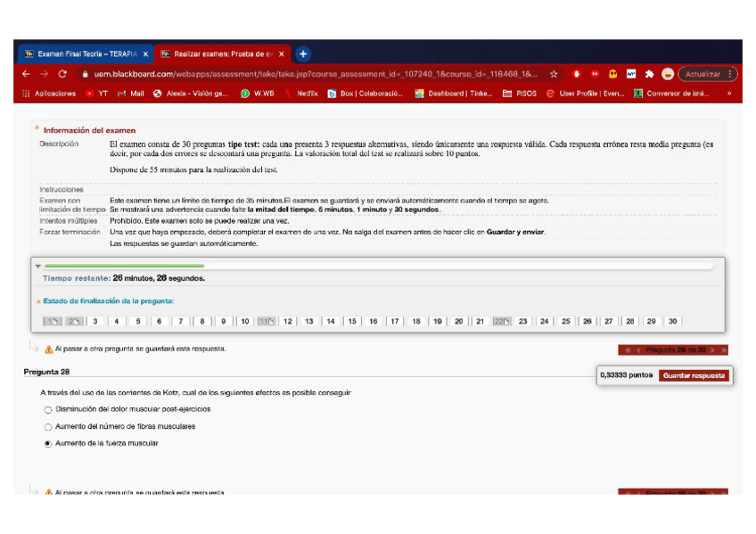Image resolution: width=756 pixels, height=534 pixels.
Task: Click 'Guardar respuesta' button
Action: [694, 375]
